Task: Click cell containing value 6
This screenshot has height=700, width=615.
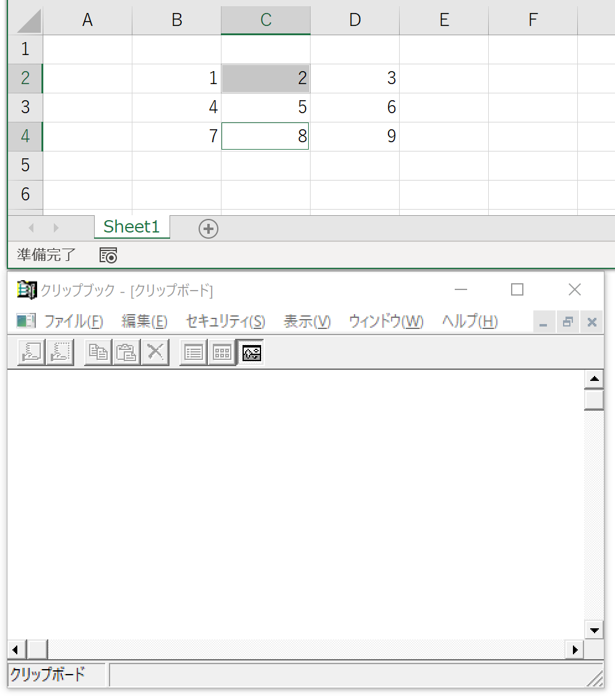Action: tap(355, 107)
